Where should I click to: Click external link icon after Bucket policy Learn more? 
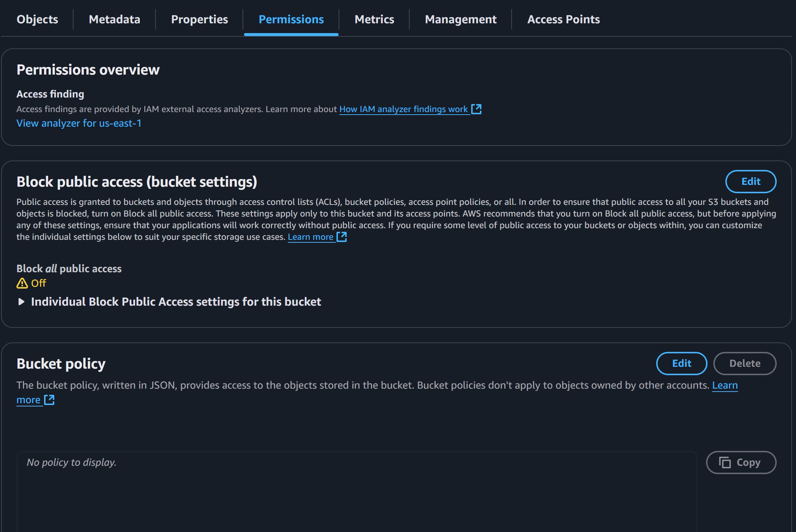click(49, 400)
